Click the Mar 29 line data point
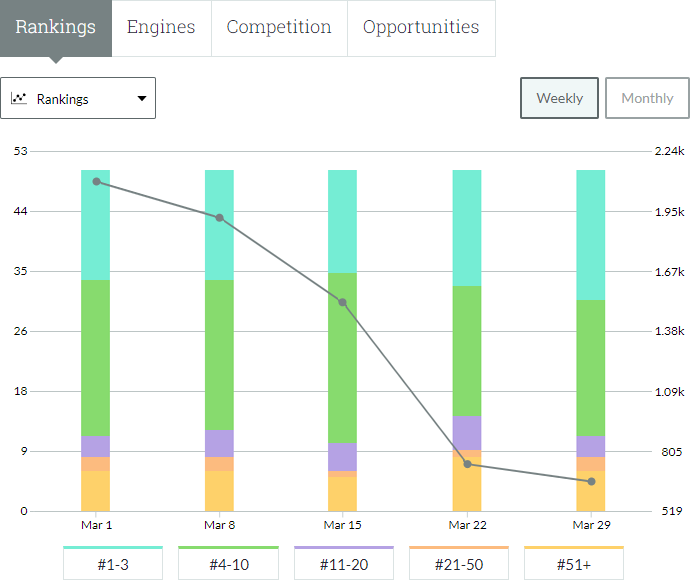690x580 pixels. click(591, 482)
